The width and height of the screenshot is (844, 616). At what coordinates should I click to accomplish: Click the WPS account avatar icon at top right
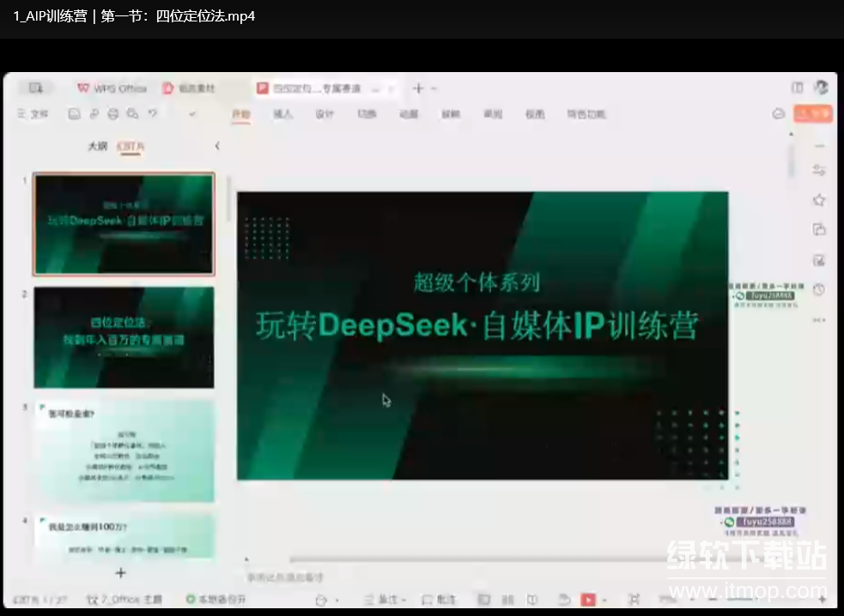pos(821,88)
